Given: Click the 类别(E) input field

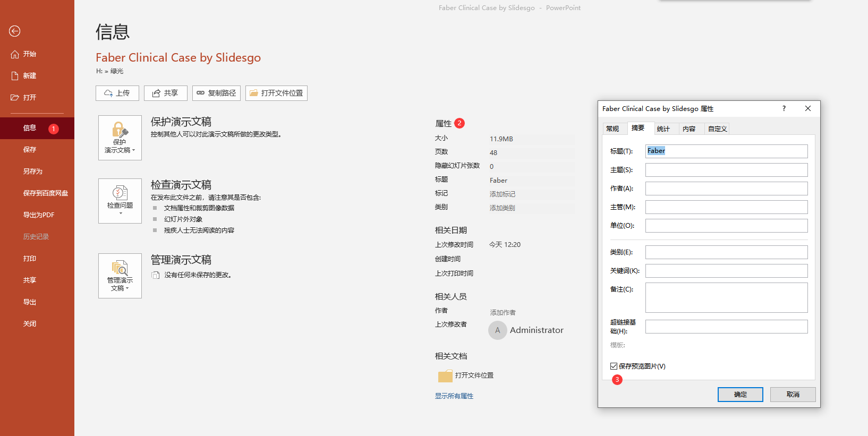Looking at the screenshot, I should [x=726, y=252].
